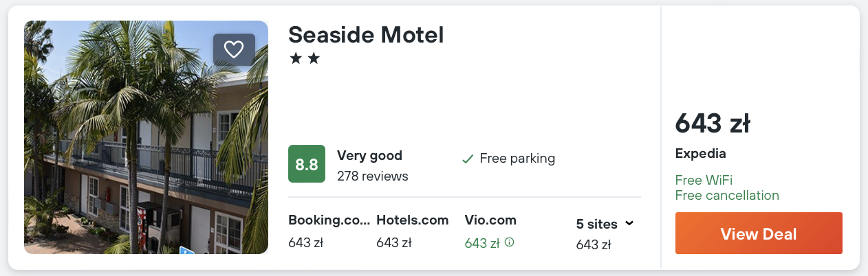
Task: Click the green Vio.com 643 zł price
Action: 483,243
